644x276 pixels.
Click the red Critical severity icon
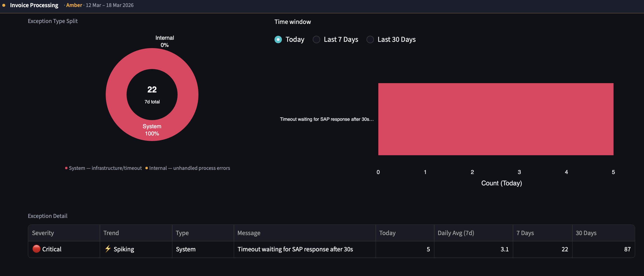36,249
